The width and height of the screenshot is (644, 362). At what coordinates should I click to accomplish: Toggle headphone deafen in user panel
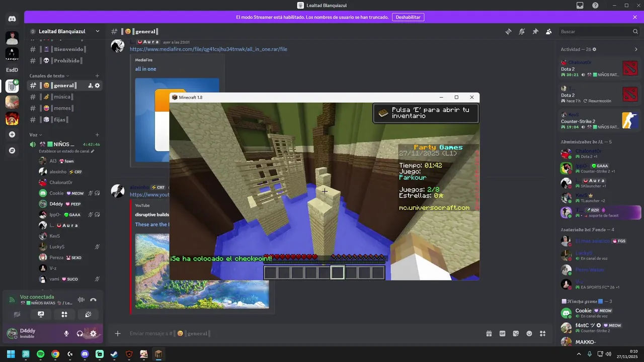click(79, 333)
